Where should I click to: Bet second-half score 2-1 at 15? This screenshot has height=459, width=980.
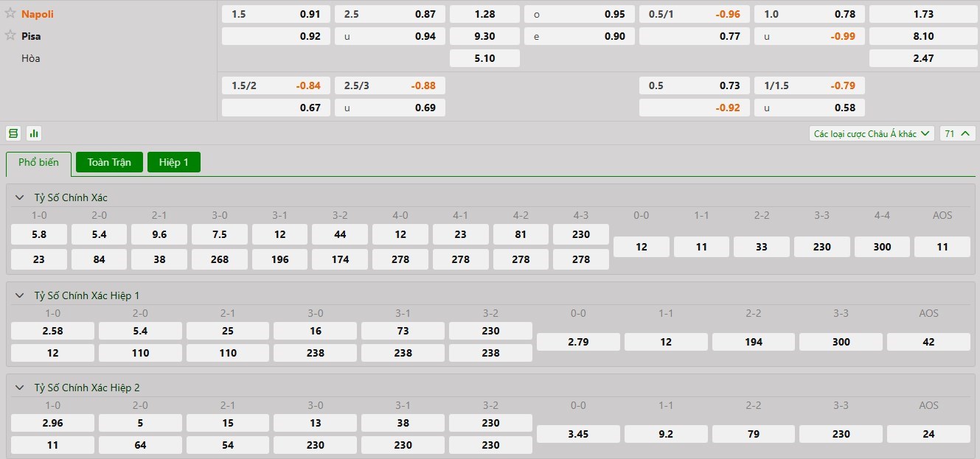[228, 423]
